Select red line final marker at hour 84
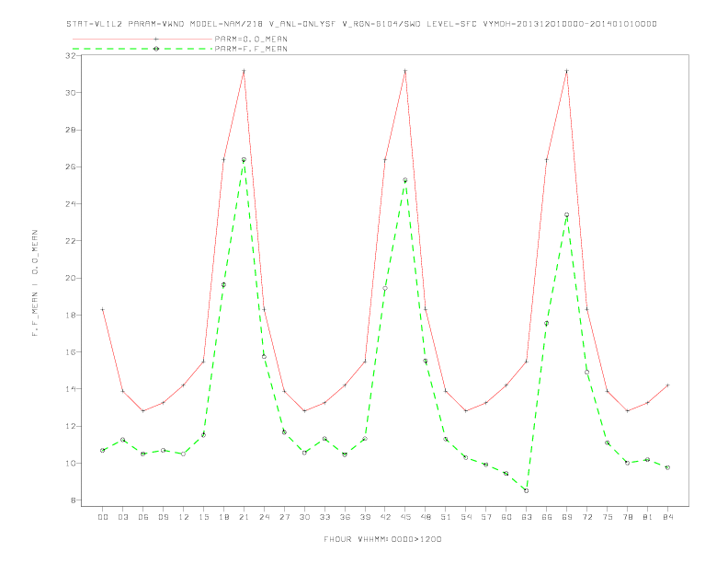This screenshot has height=563, width=728. point(667,385)
